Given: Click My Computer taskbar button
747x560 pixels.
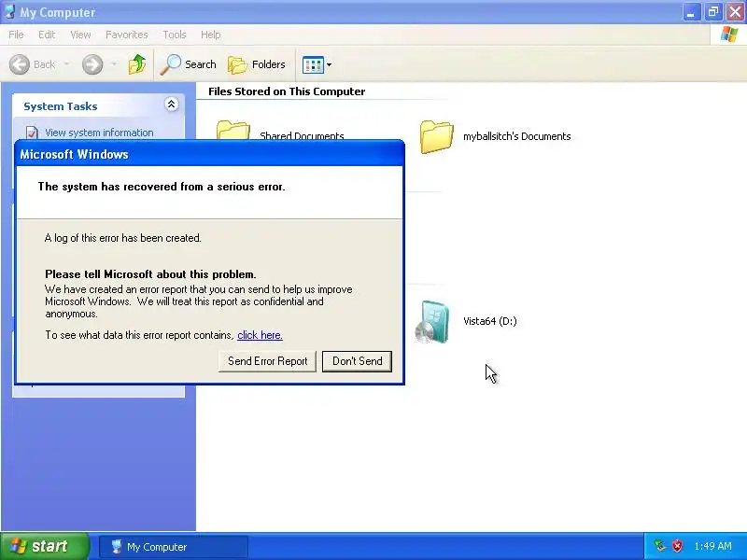Looking at the screenshot, I should coord(174,547).
